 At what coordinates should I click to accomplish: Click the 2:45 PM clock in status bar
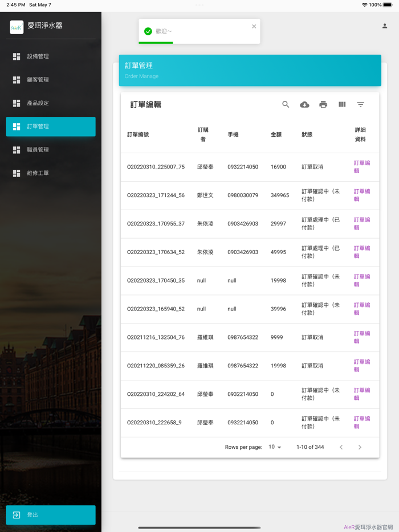tap(15, 5)
